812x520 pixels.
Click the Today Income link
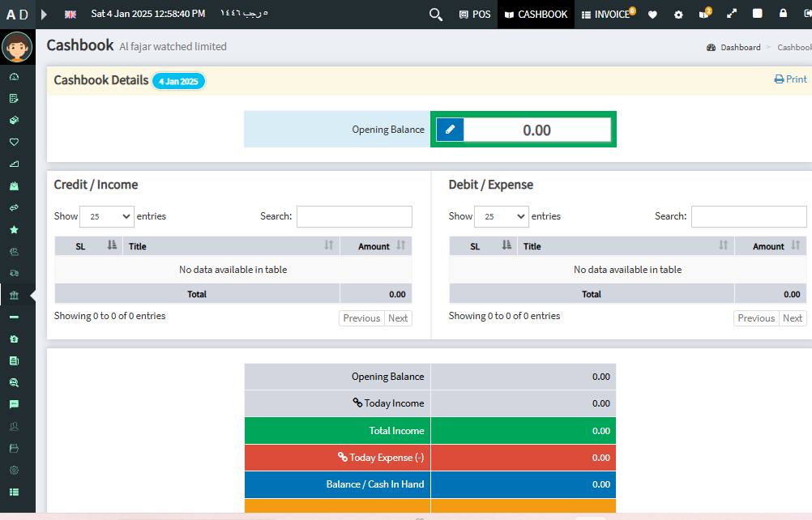(x=388, y=403)
